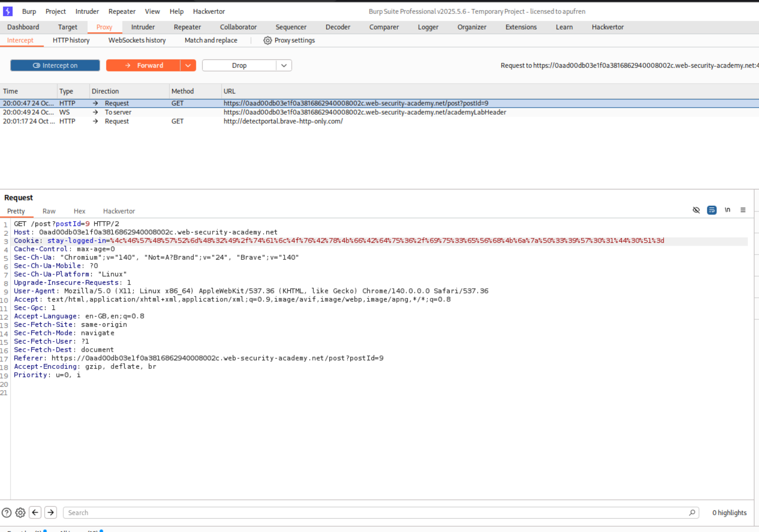
Task: Open the Intruder menu in menu bar
Action: (87, 11)
